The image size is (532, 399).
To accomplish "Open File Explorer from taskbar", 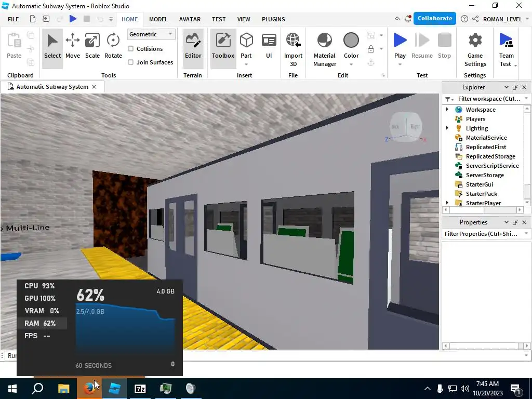I will coord(63,389).
